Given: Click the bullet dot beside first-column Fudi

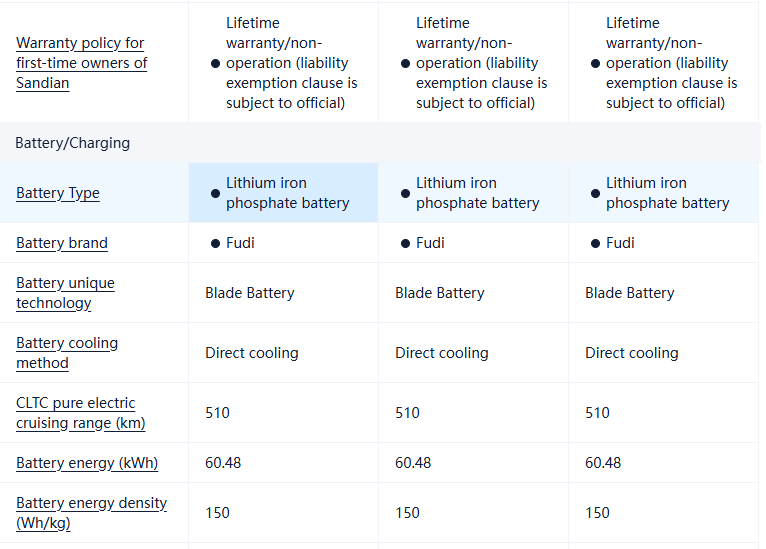Looking at the screenshot, I should coord(215,243).
